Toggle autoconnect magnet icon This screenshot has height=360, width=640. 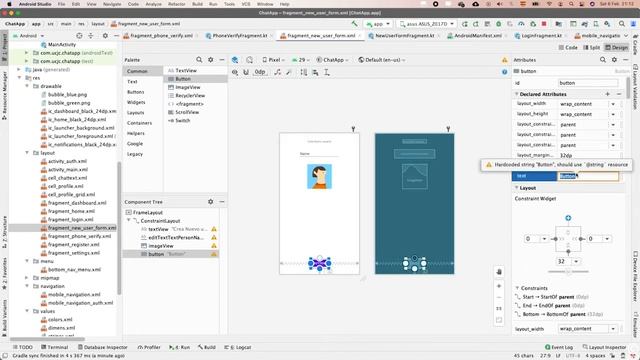[x=246, y=72]
